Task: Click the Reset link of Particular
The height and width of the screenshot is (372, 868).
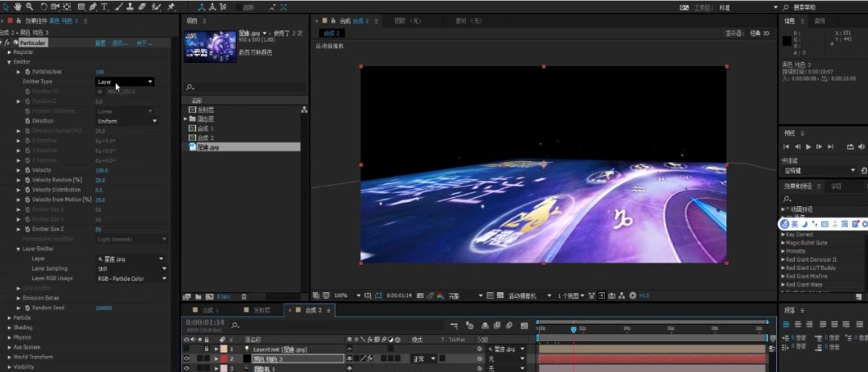Action: click(101, 43)
